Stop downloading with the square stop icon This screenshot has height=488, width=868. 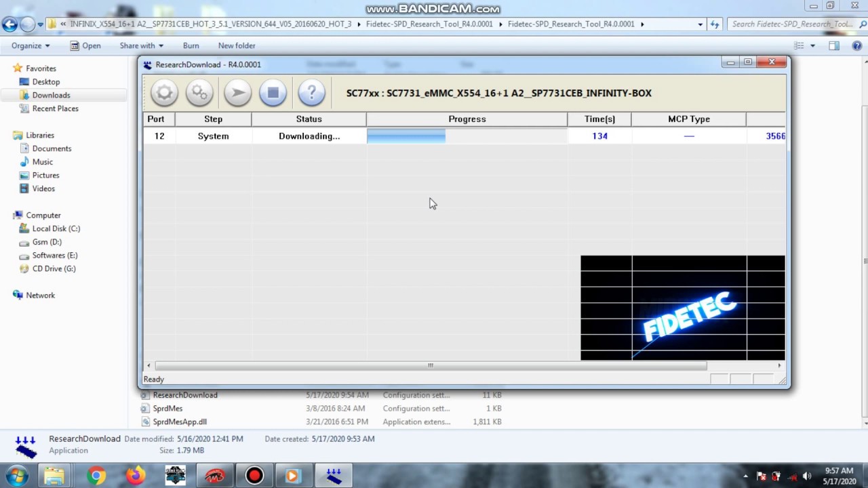pyautogui.click(x=273, y=93)
